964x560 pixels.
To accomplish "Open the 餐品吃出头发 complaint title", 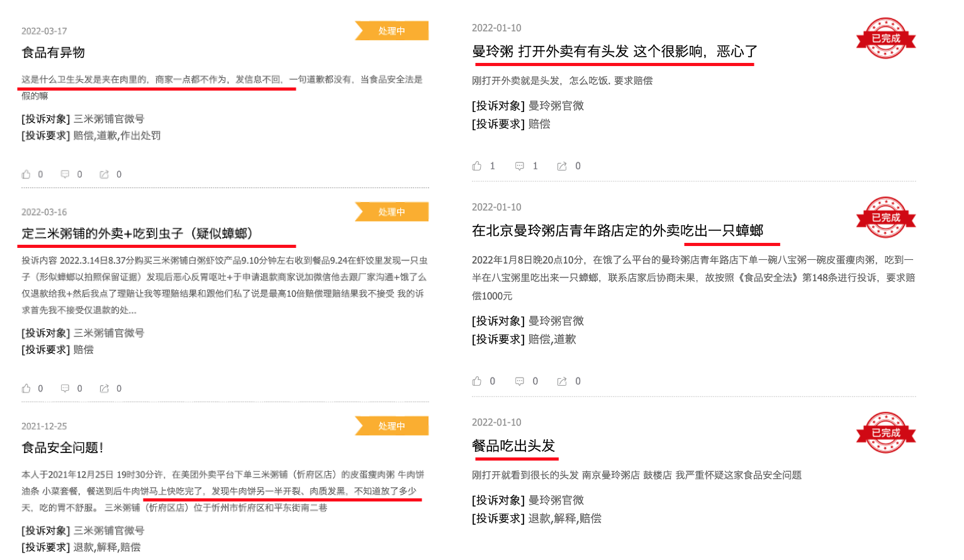I will [513, 446].
